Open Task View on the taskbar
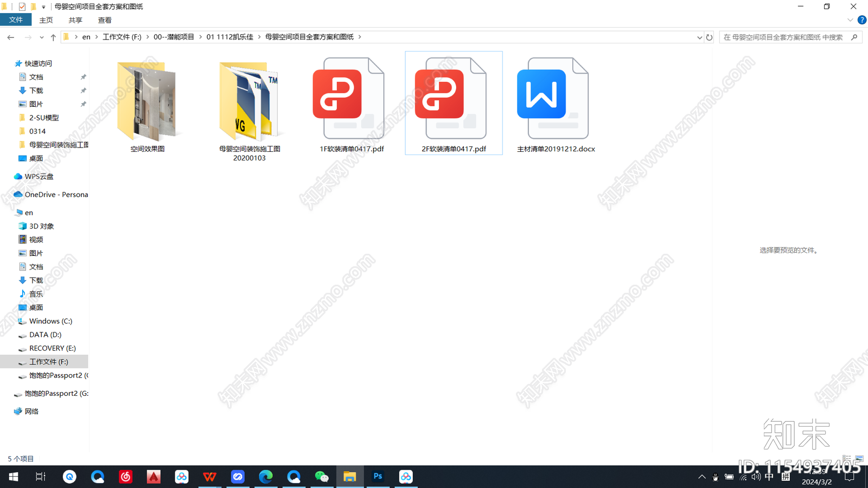Image resolution: width=868 pixels, height=488 pixels. (x=41, y=477)
